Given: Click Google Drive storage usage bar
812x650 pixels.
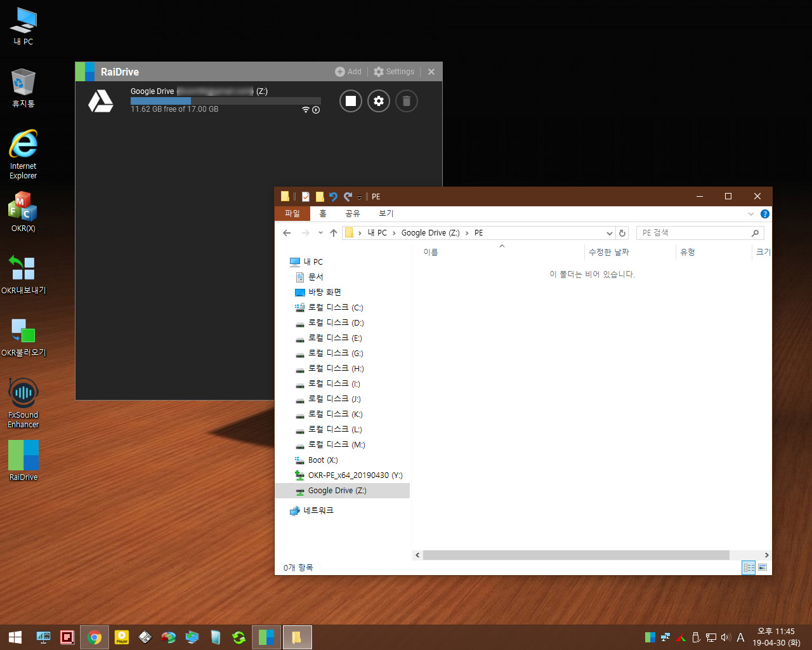Looking at the screenshot, I should (x=225, y=101).
